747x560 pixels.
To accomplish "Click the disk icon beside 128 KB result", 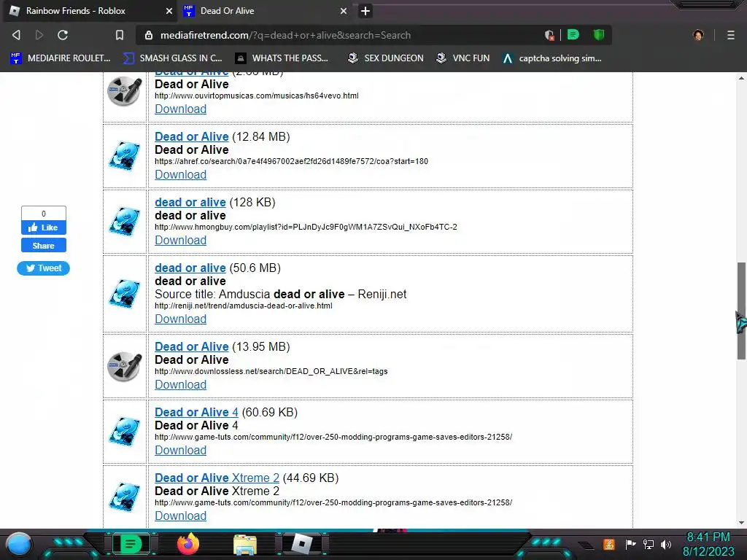I will click(124, 222).
